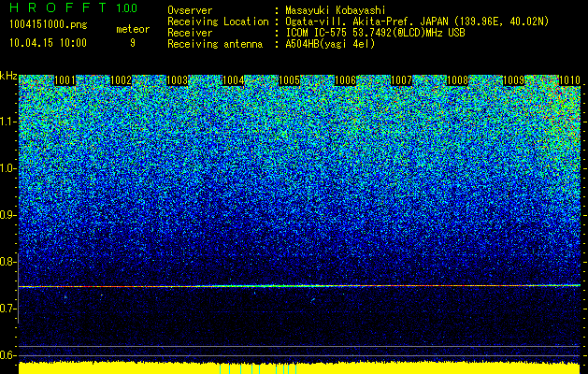Click the 'Receiver' field label

coord(190,33)
